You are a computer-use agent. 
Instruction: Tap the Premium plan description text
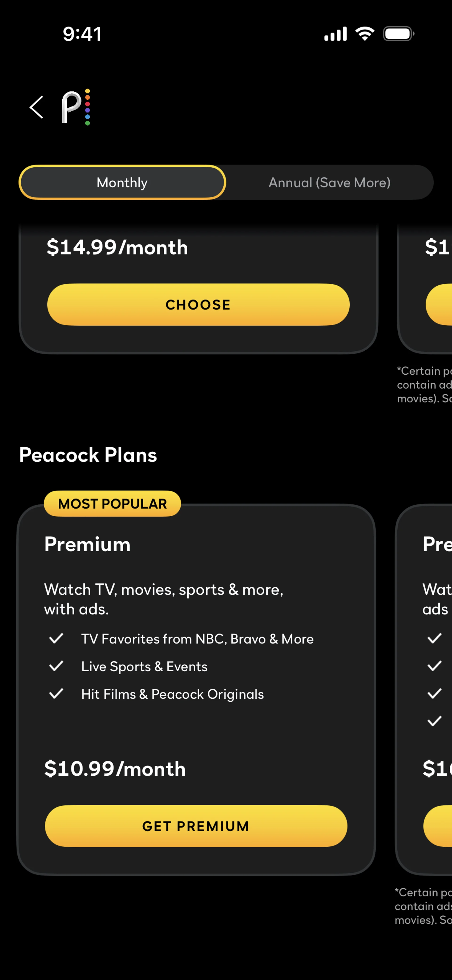pyautogui.click(x=164, y=599)
